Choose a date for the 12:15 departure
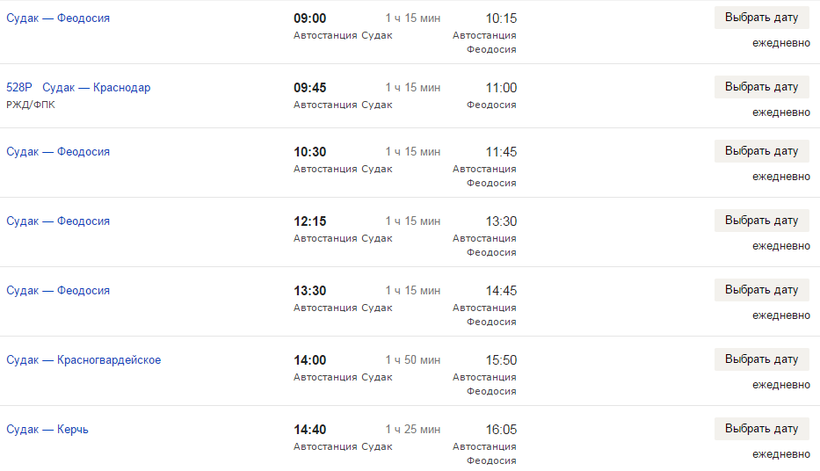The width and height of the screenshot is (820, 471). click(761, 221)
